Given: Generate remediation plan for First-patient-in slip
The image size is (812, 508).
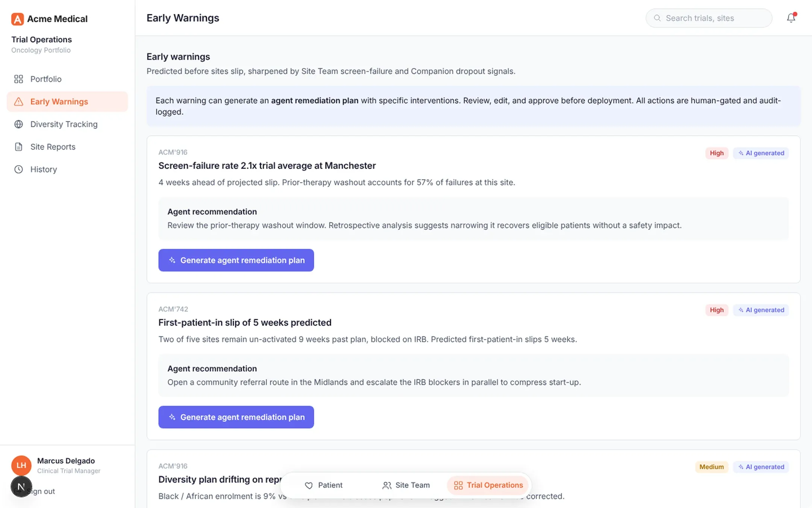Looking at the screenshot, I should click(x=236, y=417).
